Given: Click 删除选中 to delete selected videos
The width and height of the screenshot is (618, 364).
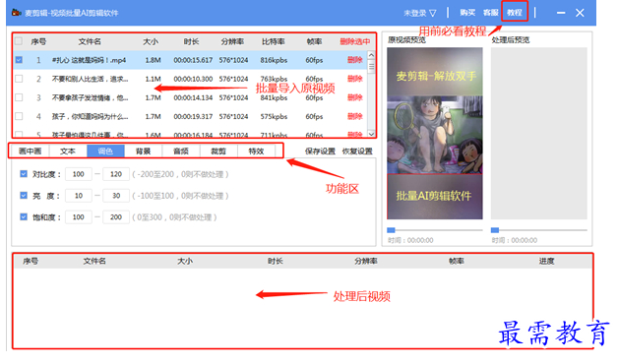Looking at the screenshot, I should click(x=354, y=41).
